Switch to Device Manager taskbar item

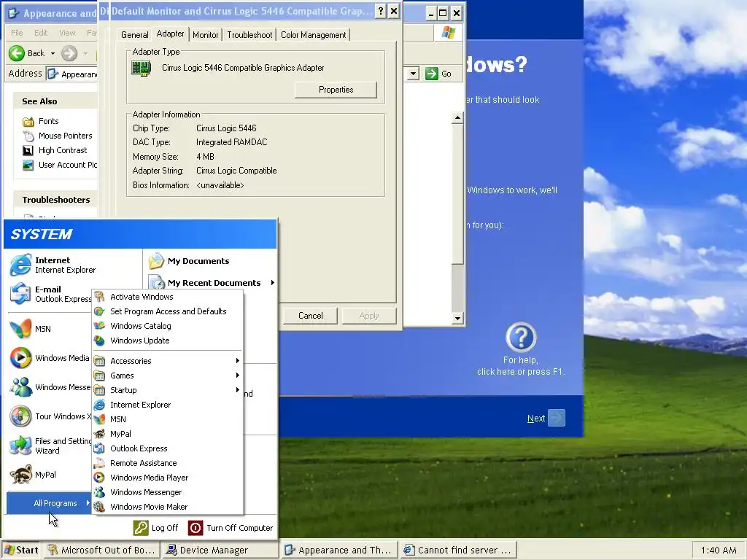pyautogui.click(x=220, y=550)
